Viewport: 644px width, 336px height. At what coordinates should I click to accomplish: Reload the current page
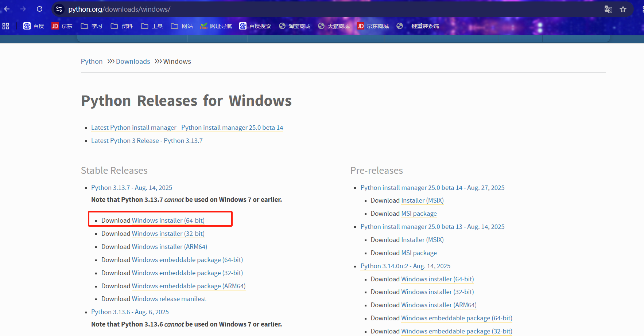(x=39, y=9)
